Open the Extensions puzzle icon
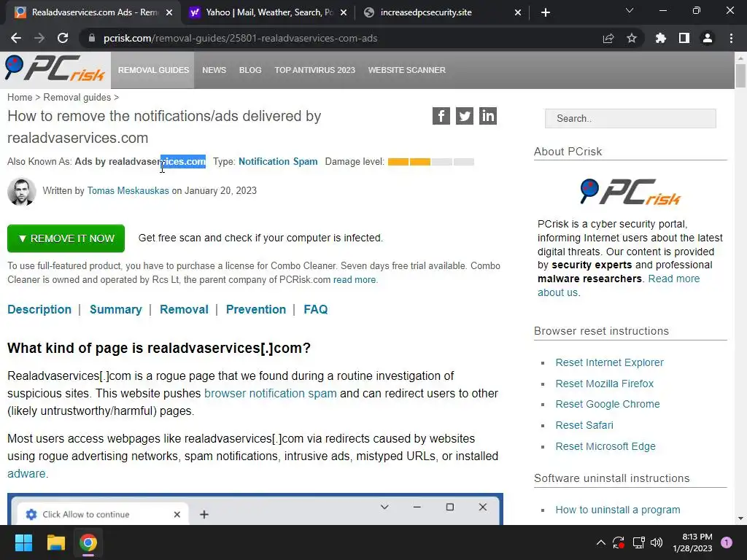This screenshot has height=560, width=747. coord(661,38)
